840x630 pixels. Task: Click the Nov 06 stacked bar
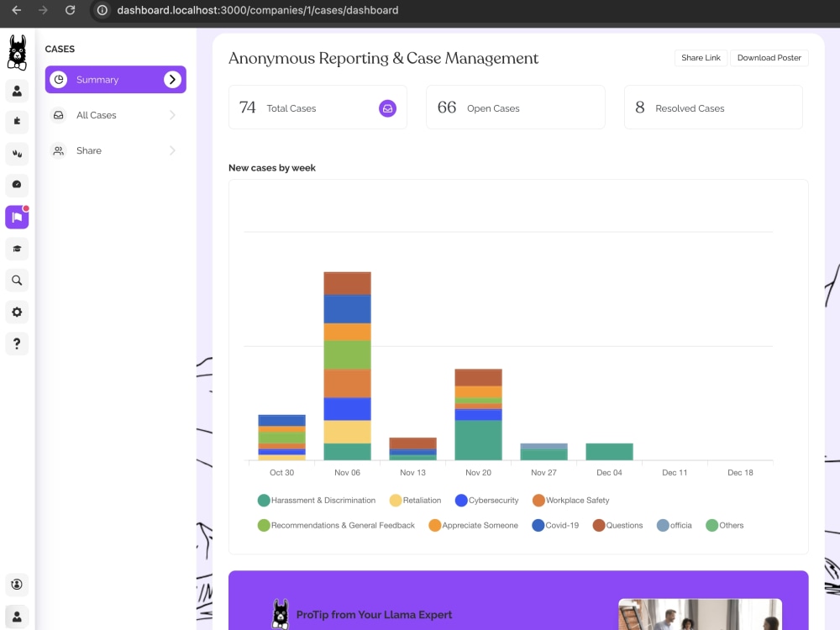coord(347,366)
